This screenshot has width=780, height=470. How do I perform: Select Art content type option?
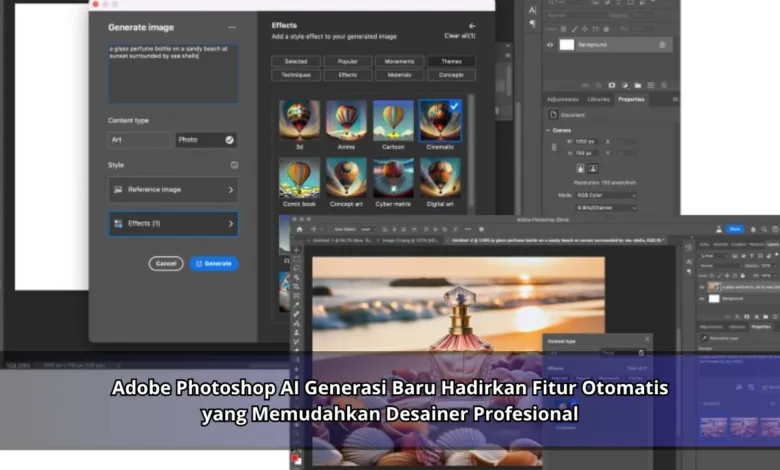click(139, 140)
